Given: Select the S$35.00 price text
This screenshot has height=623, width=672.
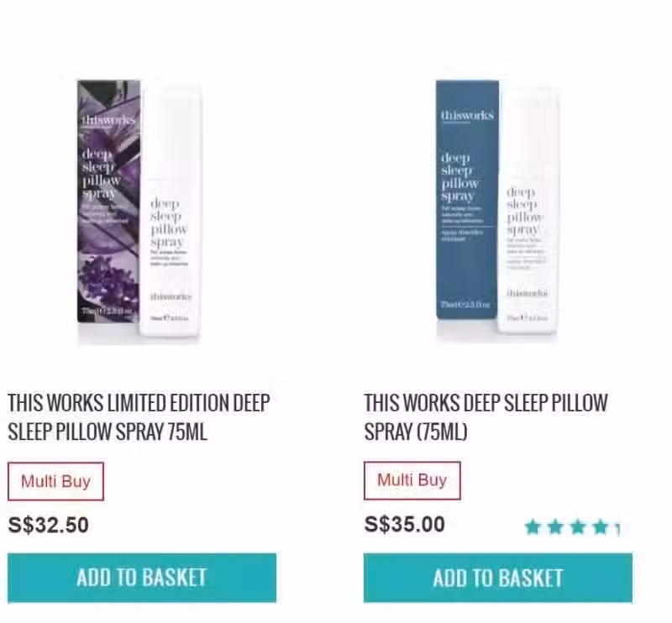Looking at the screenshot, I should pyautogui.click(x=405, y=524).
